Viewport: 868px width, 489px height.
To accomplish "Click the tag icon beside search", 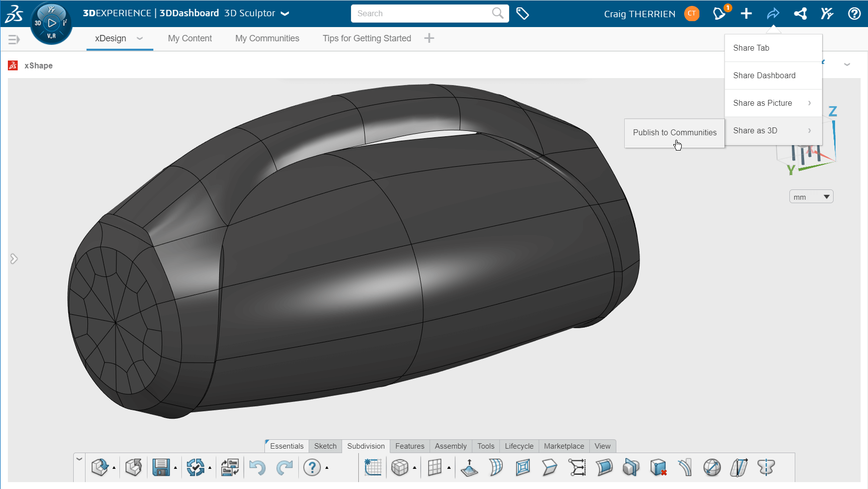I will (x=522, y=13).
